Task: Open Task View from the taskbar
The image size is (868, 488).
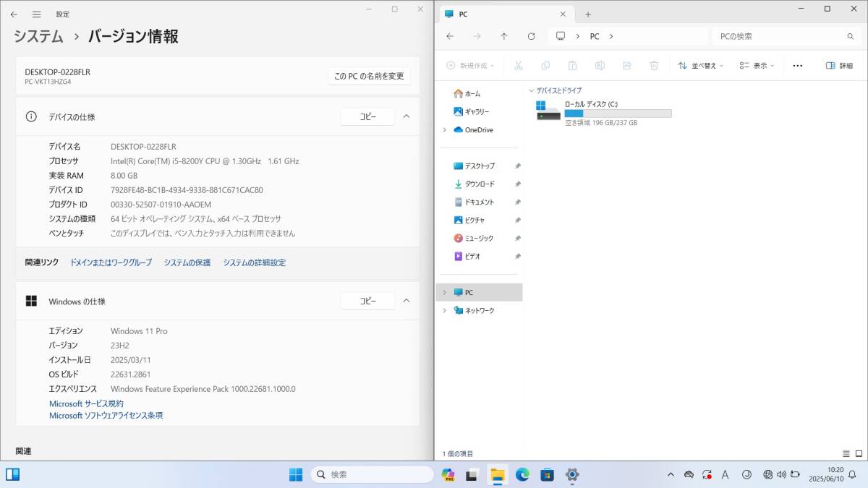Action: pyautogui.click(x=472, y=474)
